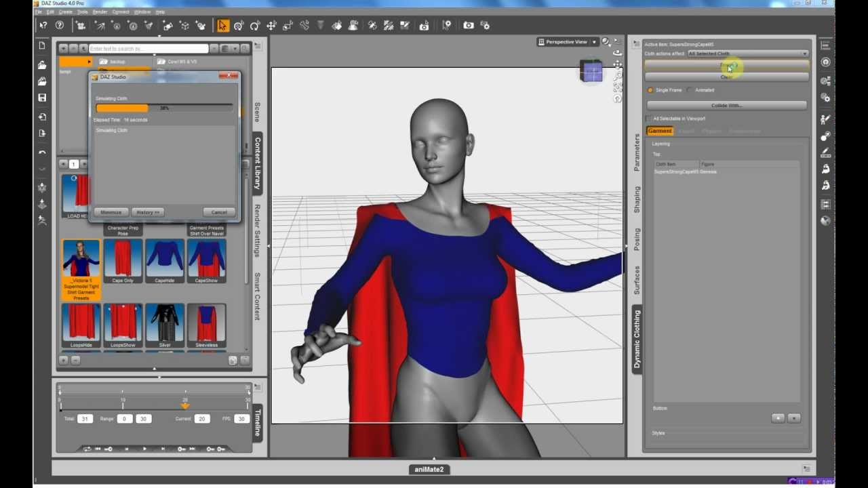
Task: Activate the Translate (four-arrow) tool
Action: [271, 26]
